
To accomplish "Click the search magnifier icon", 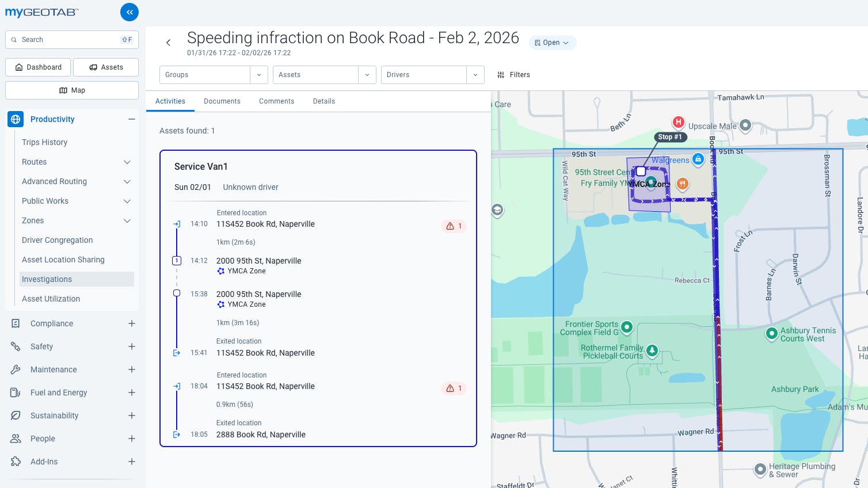I will (x=14, y=40).
